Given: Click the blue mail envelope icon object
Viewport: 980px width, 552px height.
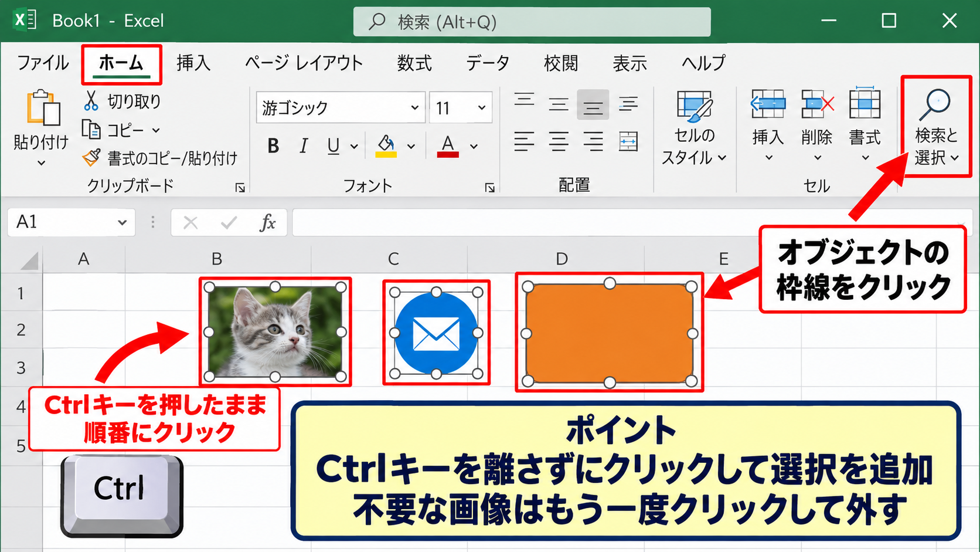Looking at the screenshot, I should [436, 333].
